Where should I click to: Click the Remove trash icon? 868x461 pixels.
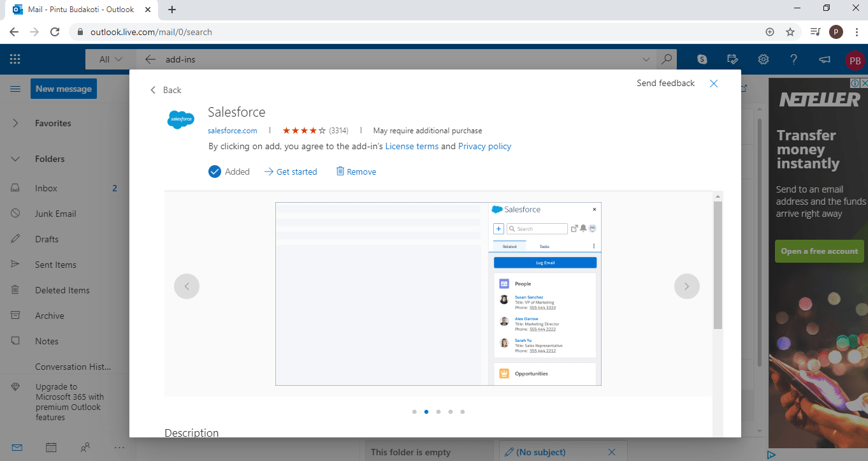click(x=340, y=171)
